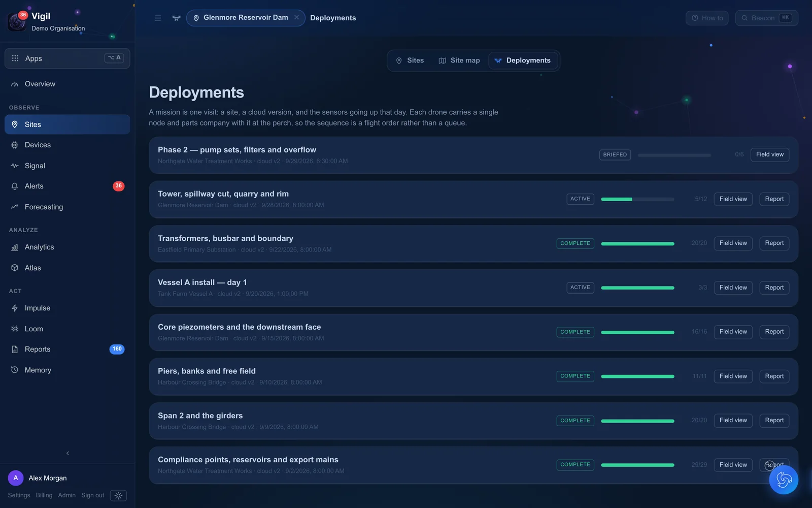Toggle sidebar with hamburger menu icon

click(x=158, y=18)
